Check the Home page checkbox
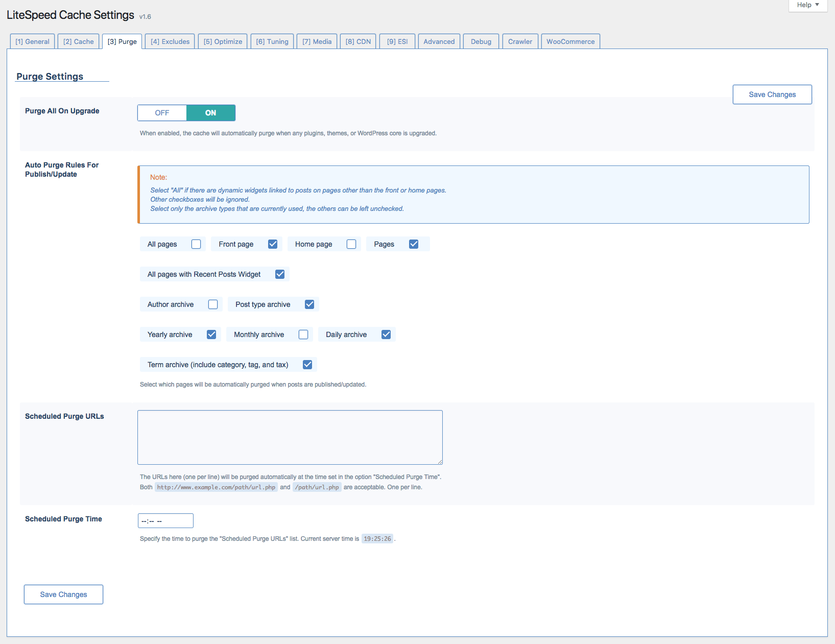This screenshot has height=644, width=835. 351,244
